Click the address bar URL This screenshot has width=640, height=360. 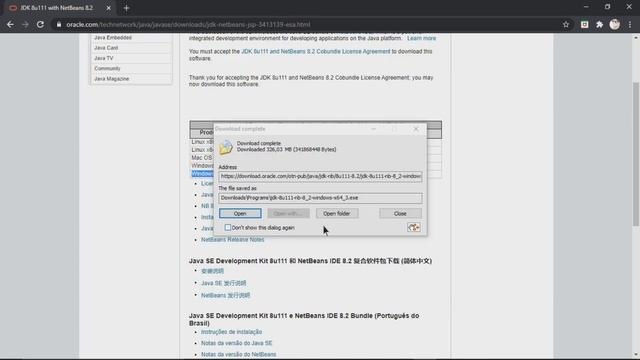click(188, 24)
